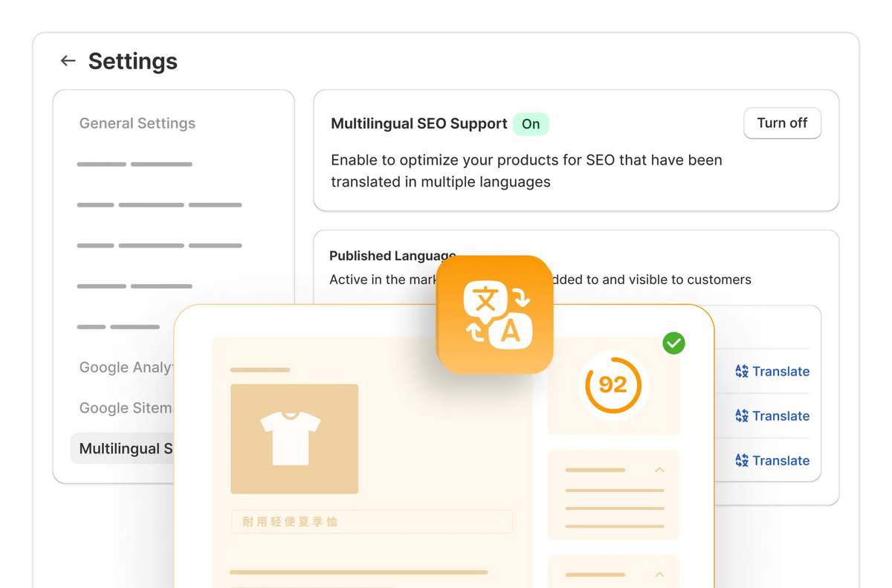Image resolution: width=892 pixels, height=588 pixels.
Task: Click the Multilingual SEO Support heading
Action: coord(419,123)
